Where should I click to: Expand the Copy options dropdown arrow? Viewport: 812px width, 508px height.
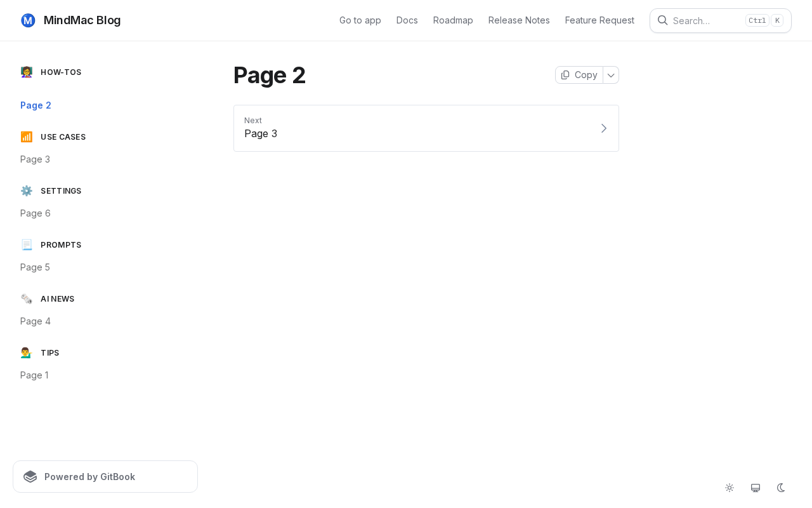coord(611,75)
